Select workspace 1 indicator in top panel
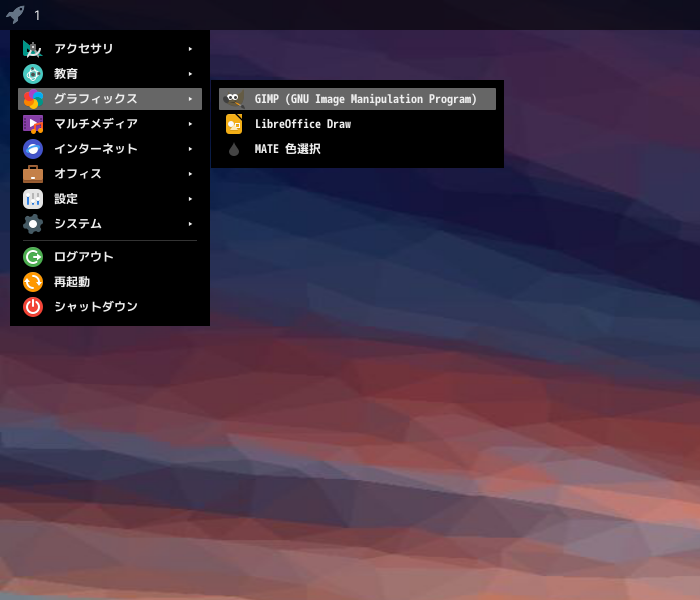Viewport: 700px width, 600px height. click(37, 16)
